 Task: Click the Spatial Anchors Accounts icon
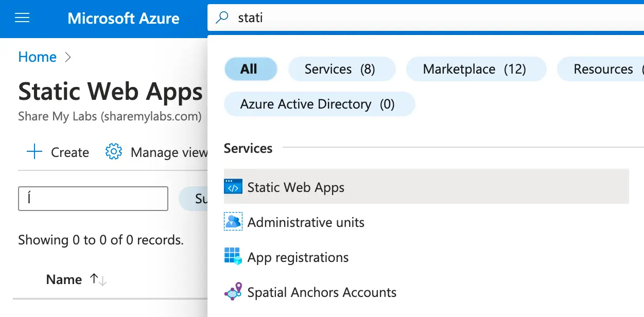point(233,292)
